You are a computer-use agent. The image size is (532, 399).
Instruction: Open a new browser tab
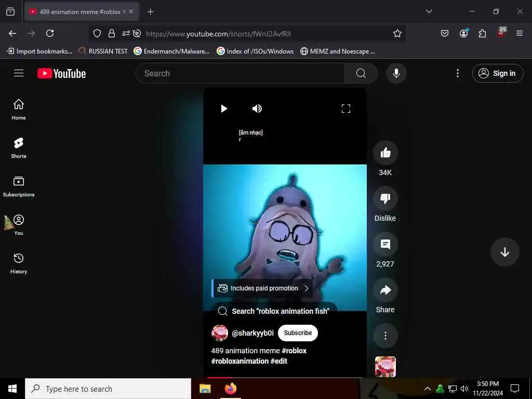click(x=150, y=12)
